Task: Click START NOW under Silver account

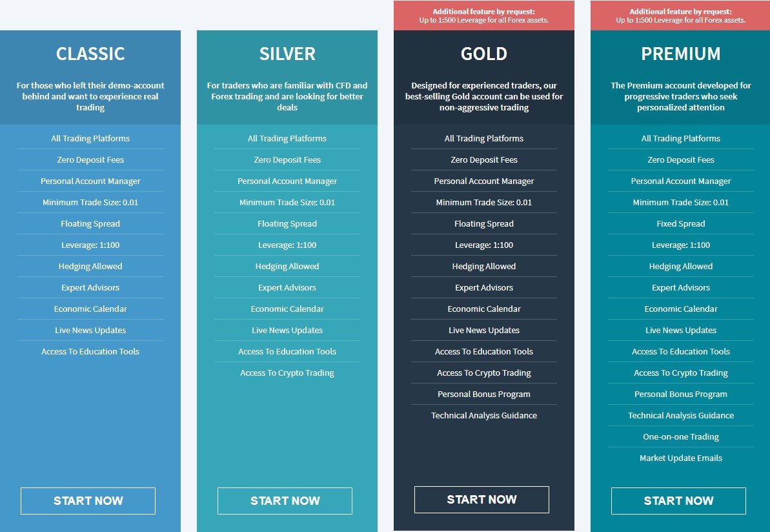Action: 285,500
